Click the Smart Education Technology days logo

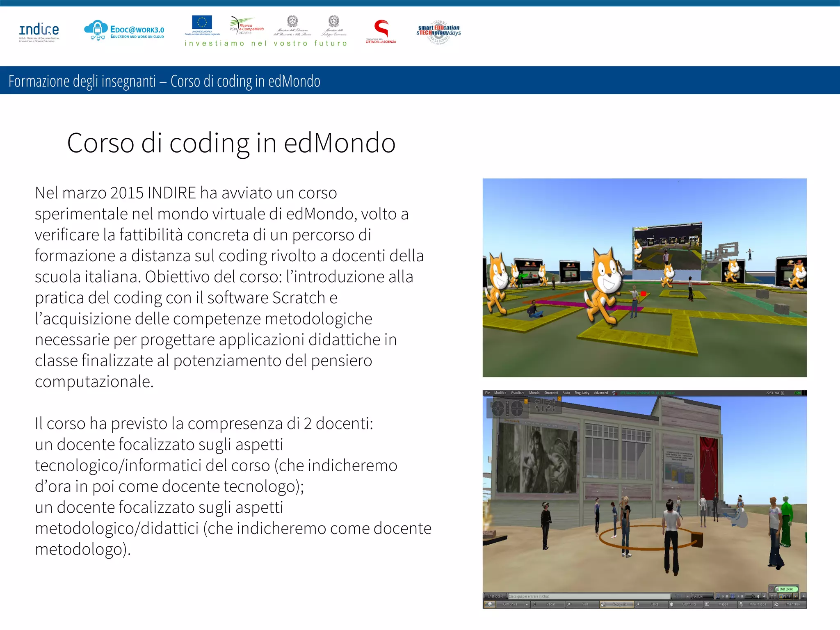pyautogui.click(x=439, y=32)
